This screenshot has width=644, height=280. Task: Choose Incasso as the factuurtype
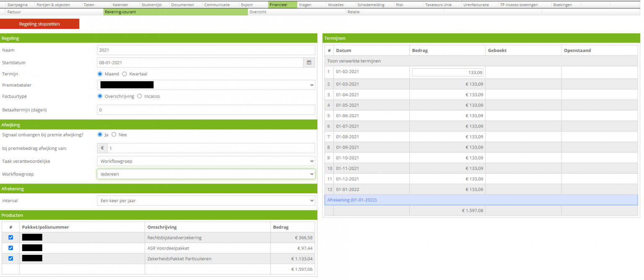140,96
